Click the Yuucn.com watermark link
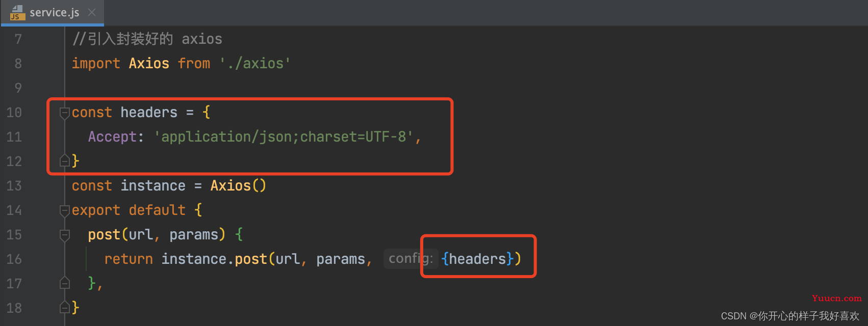Screen dimensions: 868x326 point(836,298)
